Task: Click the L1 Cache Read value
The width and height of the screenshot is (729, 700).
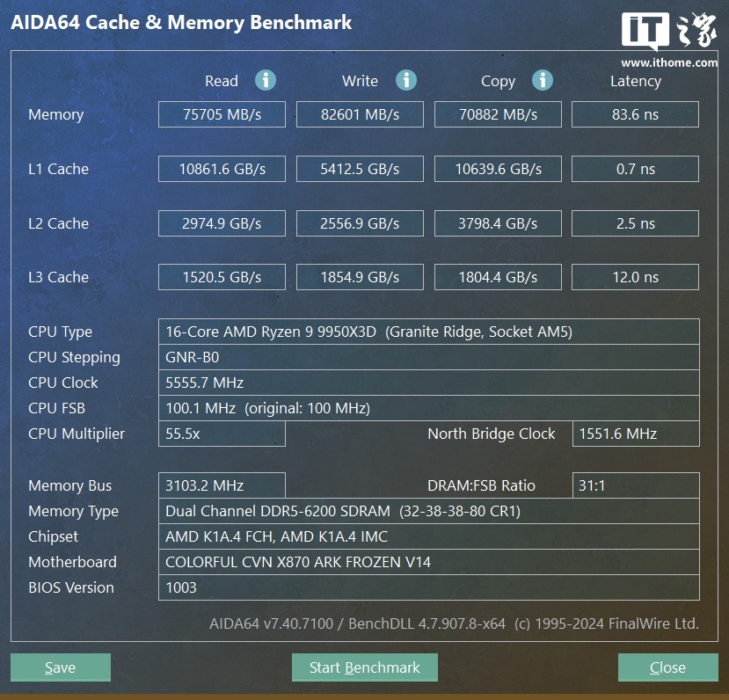Action: [x=222, y=169]
